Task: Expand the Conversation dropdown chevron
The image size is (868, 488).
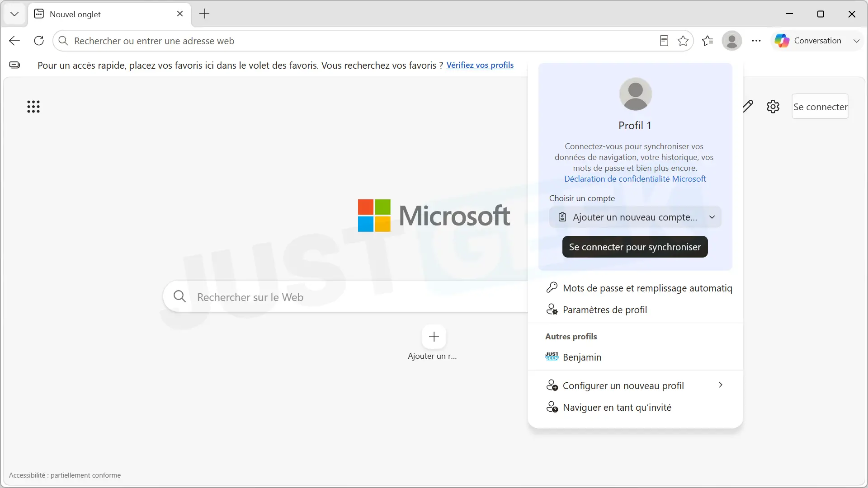Action: tap(856, 41)
